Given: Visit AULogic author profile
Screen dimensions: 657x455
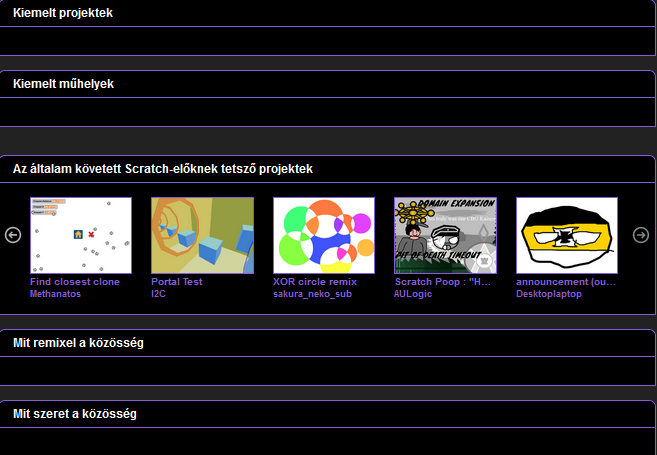Looking at the screenshot, I should point(414,294).
